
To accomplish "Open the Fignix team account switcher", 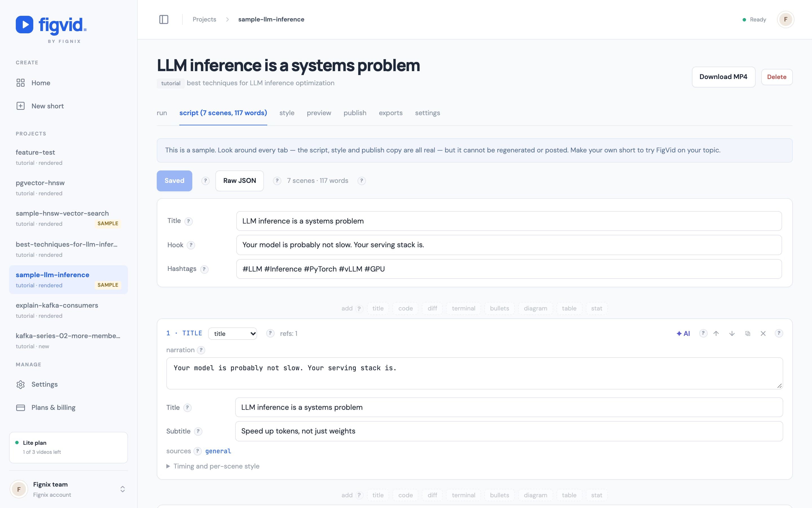I will click(x=69, y=489).
